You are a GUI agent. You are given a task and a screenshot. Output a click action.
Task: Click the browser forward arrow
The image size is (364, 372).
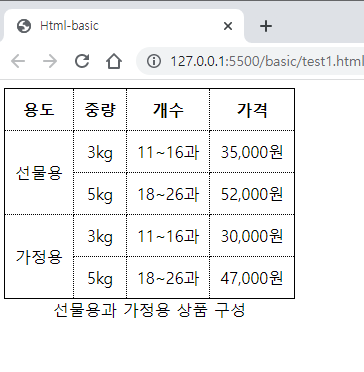point(50,61)
